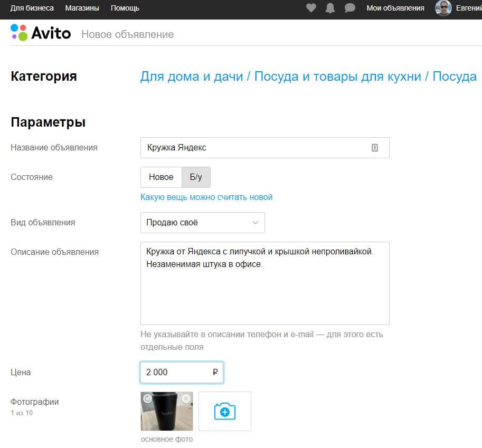Set condition to Б/у
This screenshot has height=448, width=482.
pyautogui.click(x=196, y=177)
